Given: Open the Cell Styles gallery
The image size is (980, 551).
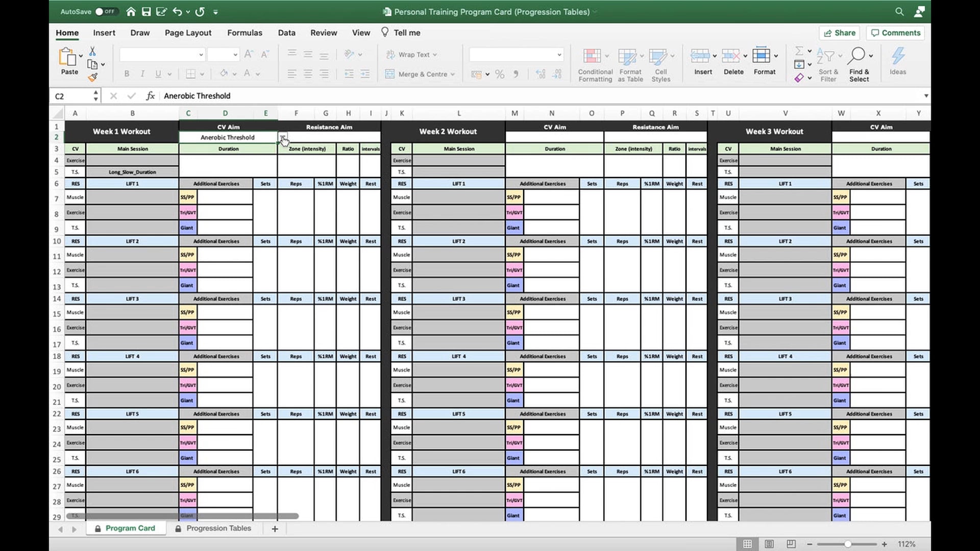Looking at the screenshot, I should pos(661,65).
